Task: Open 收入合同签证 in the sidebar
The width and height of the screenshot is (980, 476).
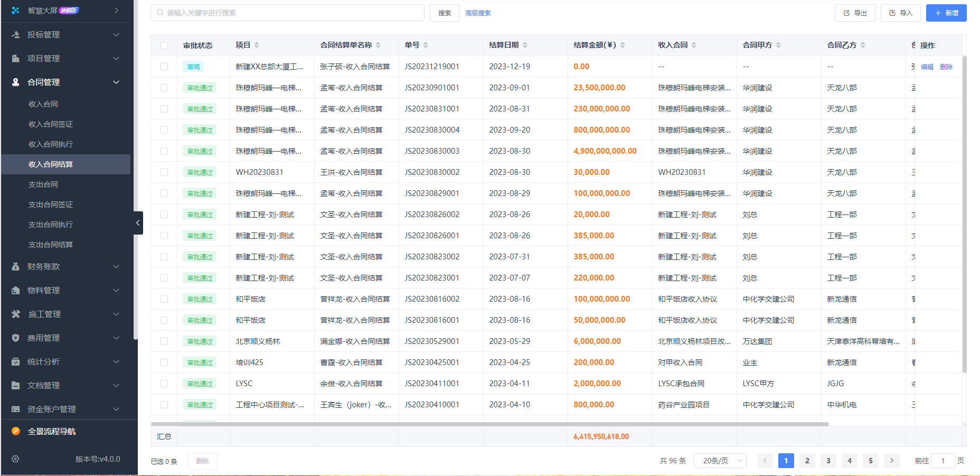Action: click(x=51, y=124)
